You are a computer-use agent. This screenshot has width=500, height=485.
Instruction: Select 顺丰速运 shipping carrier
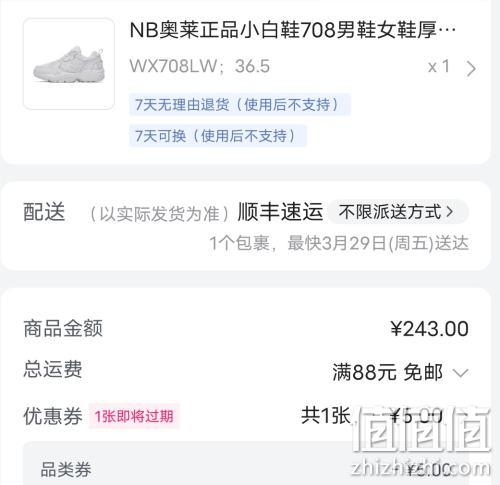[x=280, y=212]
